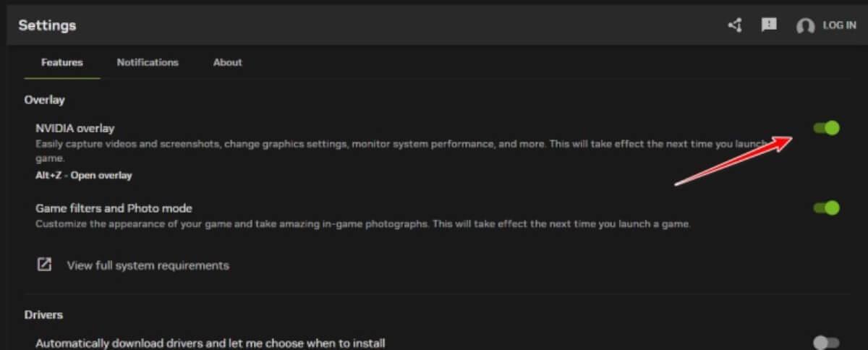Open the Notifications tab
This screenshot has height=350, width=868.
click(x=148, y=62)
